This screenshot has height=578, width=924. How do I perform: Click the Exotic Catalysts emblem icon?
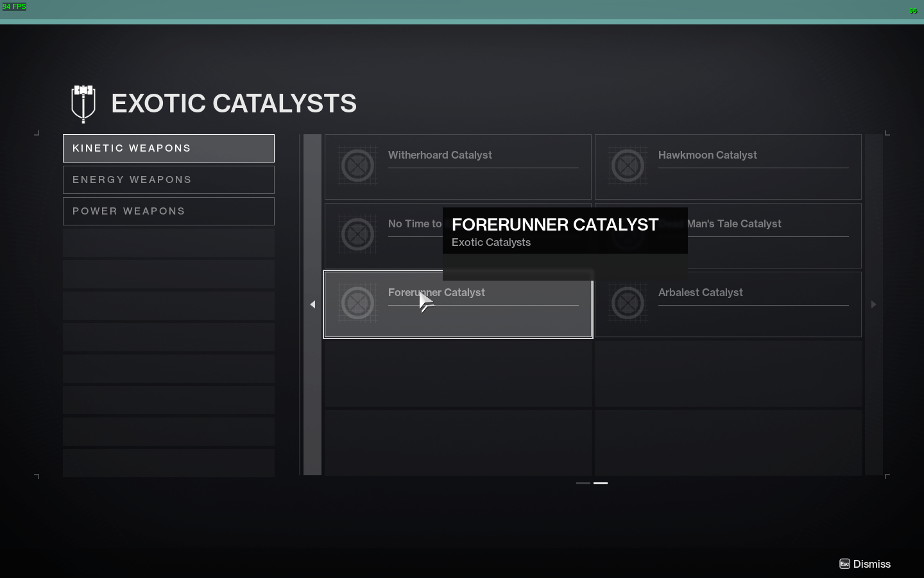tap(83, 103)
